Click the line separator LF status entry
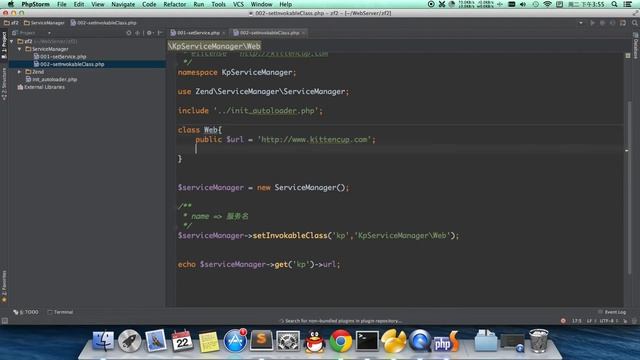Viewport: 640px width, 360px height. (590, 321)
